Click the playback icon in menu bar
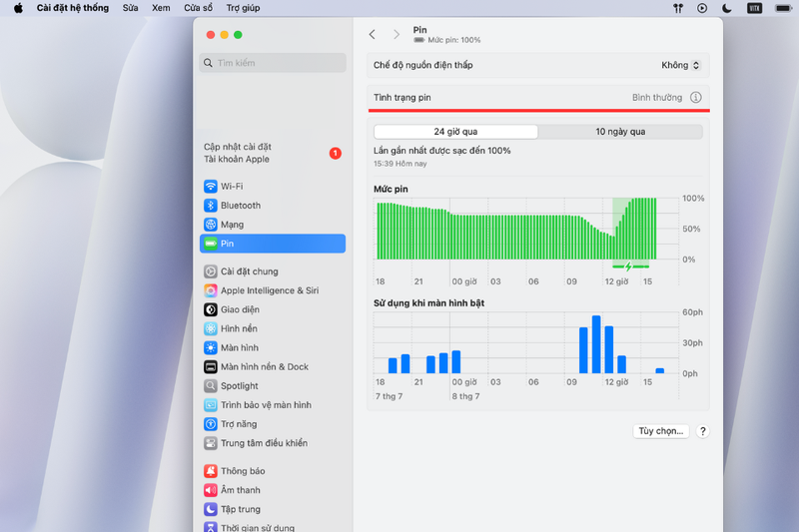This screenshot has width=799, height=532. 702,8
